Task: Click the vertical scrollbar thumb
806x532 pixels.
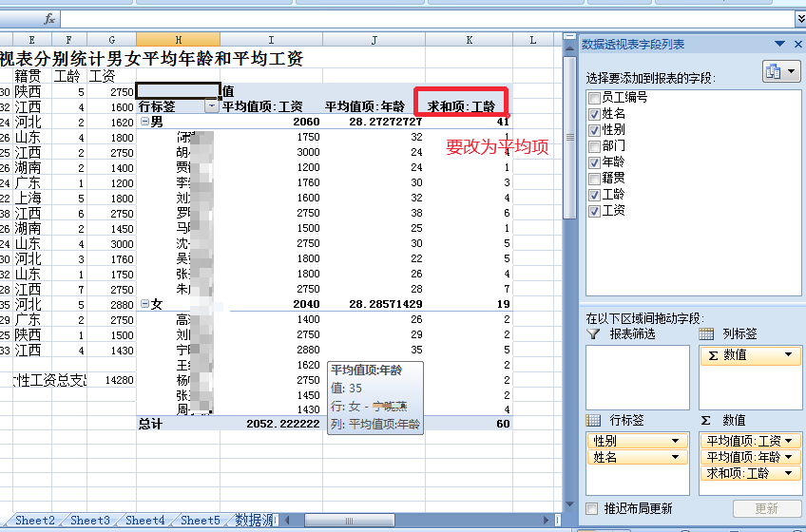Action: click(x=569, y=138)
